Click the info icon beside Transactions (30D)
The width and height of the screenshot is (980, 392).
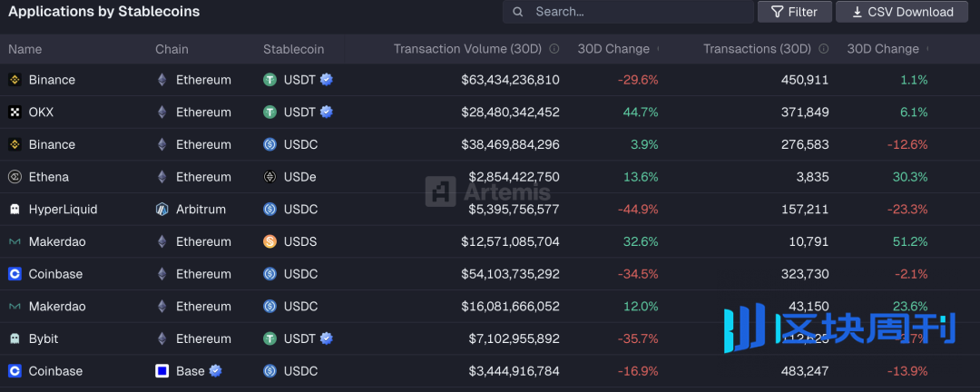click(824, 49)
